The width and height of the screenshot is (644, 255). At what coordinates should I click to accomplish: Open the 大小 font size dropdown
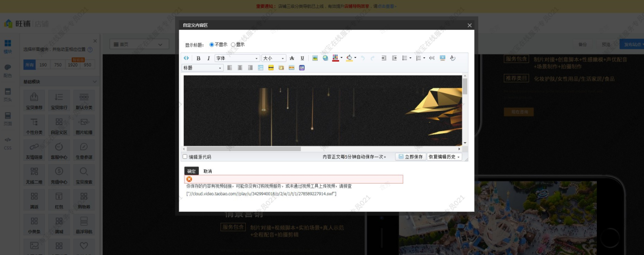point(274,58)
